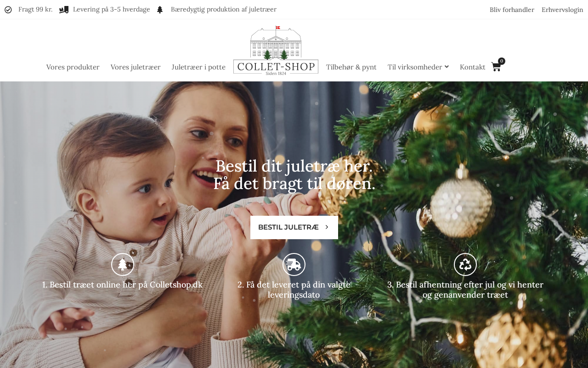
Task: Click the delivery truck icon in top bar
Action: coord(64,10)
